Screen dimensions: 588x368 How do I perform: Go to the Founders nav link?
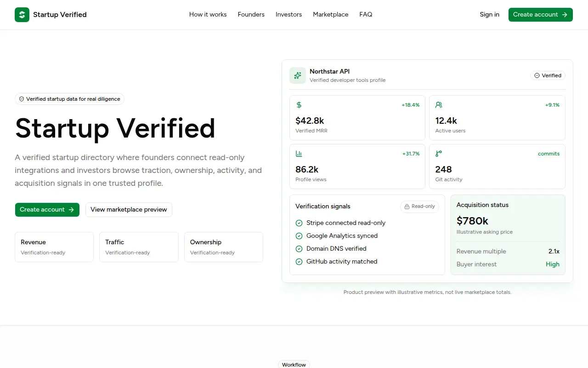coord(251,15)
